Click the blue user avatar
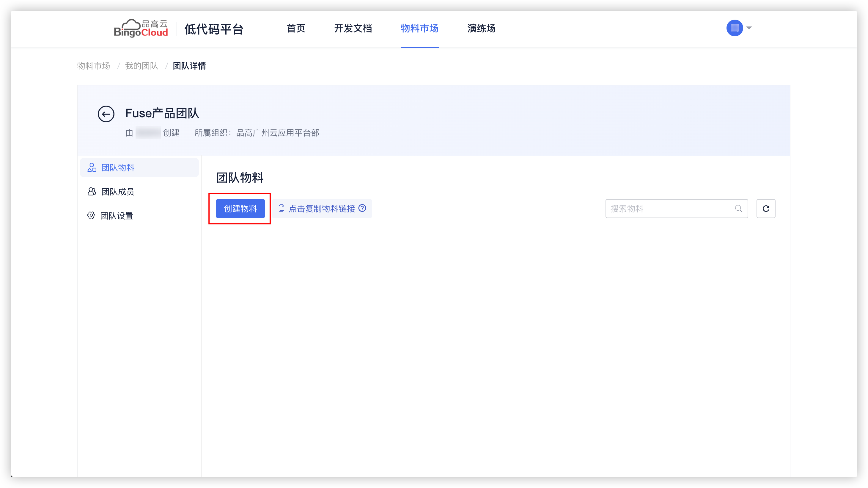Screen dimensions: 868x488 [735, 28]
